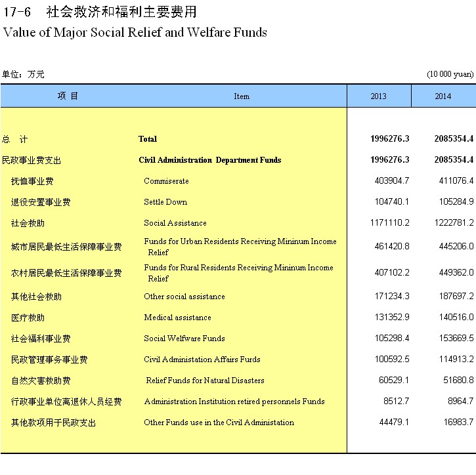The width and height of the screenshot is (476, 475).
Task: Select the 'Item' column header
Action: point(242,96)
